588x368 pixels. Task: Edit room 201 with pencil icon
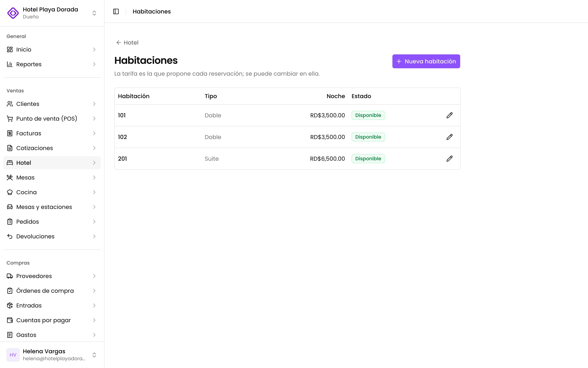450,159
